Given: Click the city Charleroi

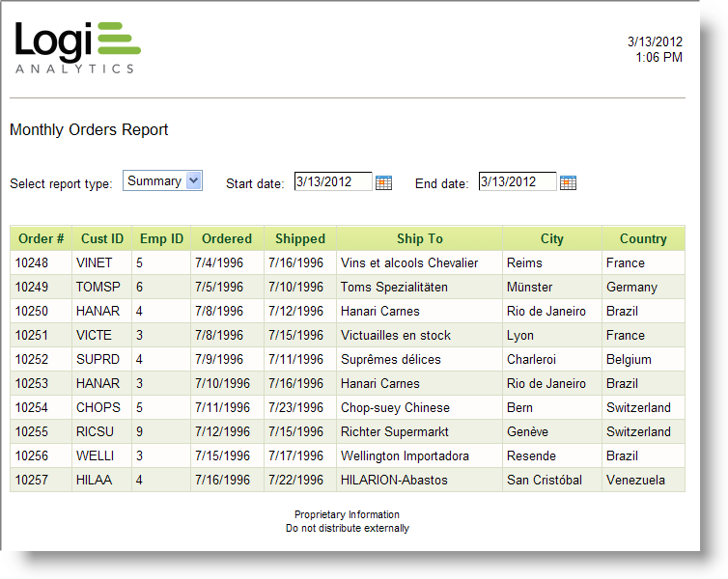Looking at the screenshot, I should click(x=531, y=359).
